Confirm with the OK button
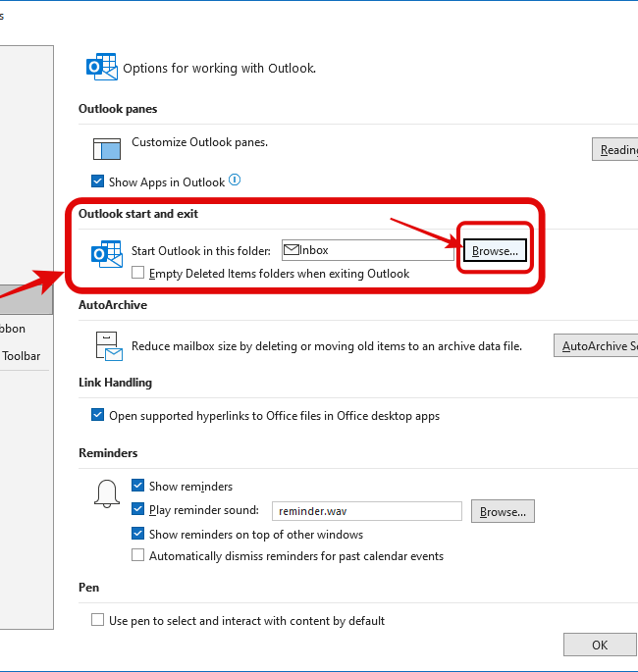Viewport: 638px width, 672px height. (x=600, y=645)
